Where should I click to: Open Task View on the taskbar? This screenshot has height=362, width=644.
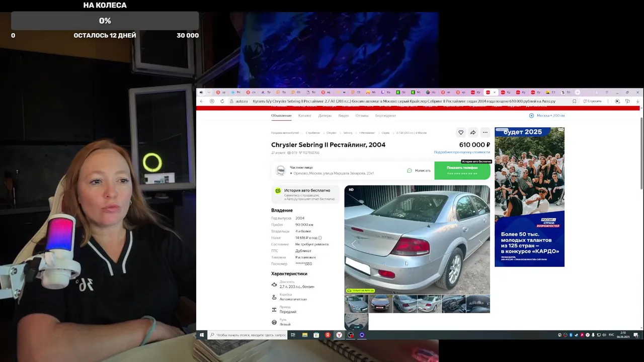point(293,335)
